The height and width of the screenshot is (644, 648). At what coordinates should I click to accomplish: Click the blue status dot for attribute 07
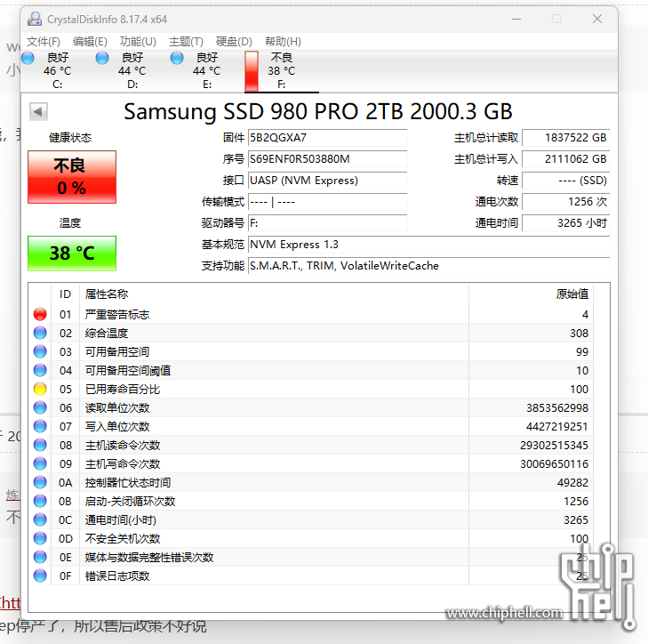(40, 426)
